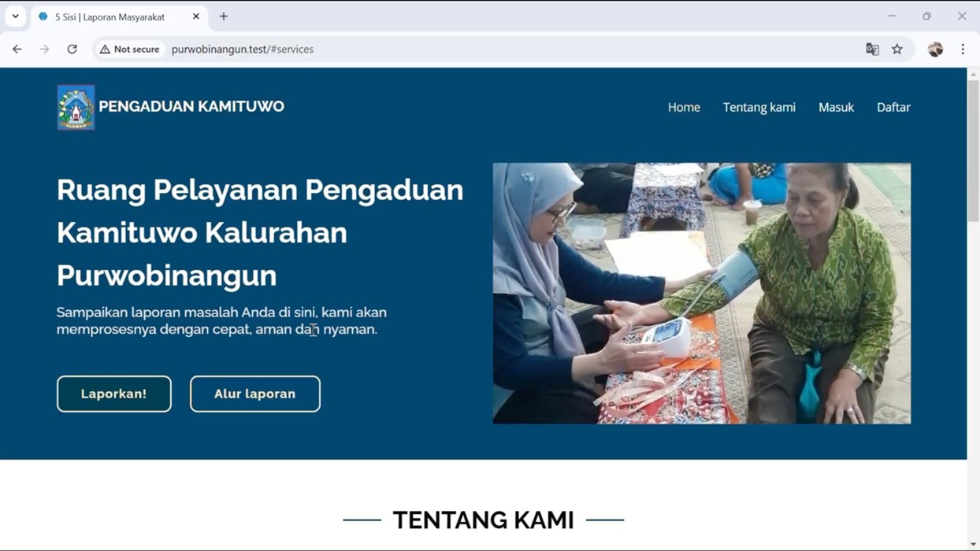This screenshot has width=980, height=551.
Task: Select the 5 Sisi | Laporan Masyarakat tab
Action: tap(110, 17)
